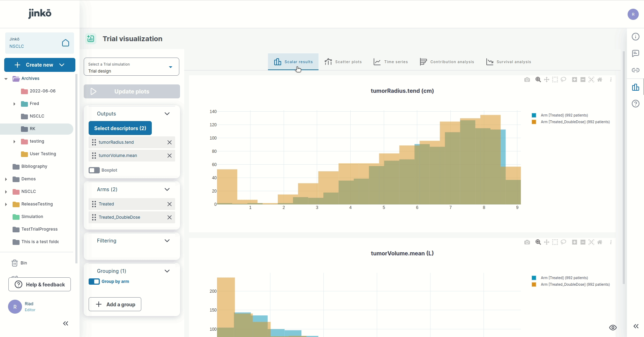The width and height of the screenshot is (644, 337).
Task: Open the Simulation folder
Action: pyautogui.click(x=28, y=217)
